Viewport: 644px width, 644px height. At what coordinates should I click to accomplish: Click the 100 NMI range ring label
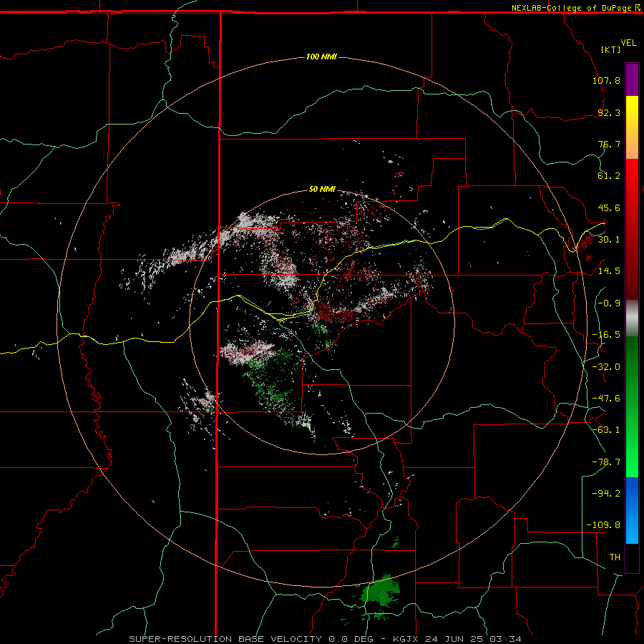point(321,57)
